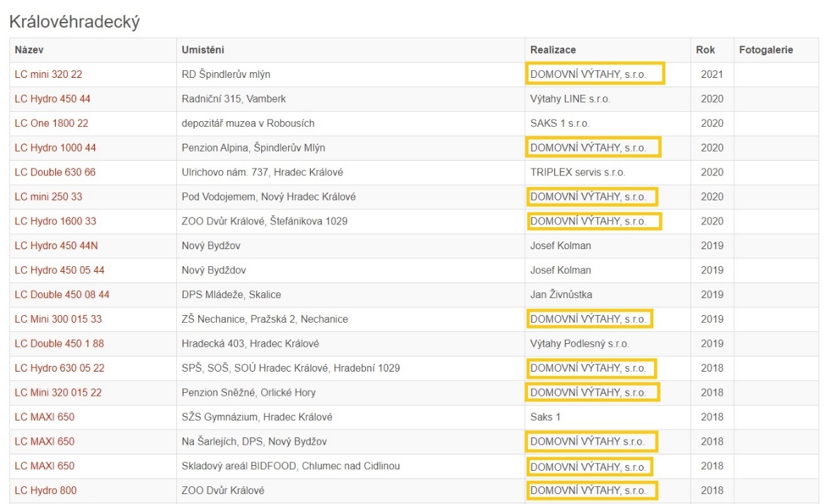Select year 2019 in DPS Mládeže row
Screen dimensions: 826x504
click(711, 295)
